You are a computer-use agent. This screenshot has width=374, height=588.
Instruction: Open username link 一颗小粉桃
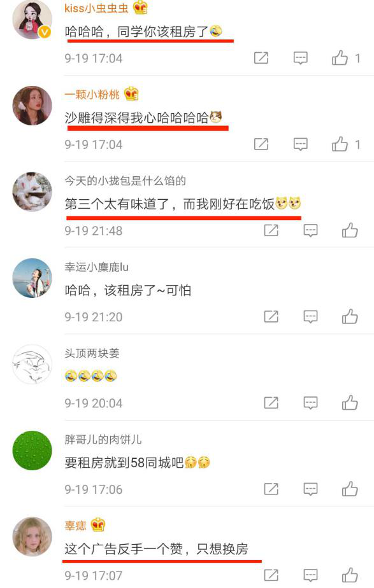(92, 94)
